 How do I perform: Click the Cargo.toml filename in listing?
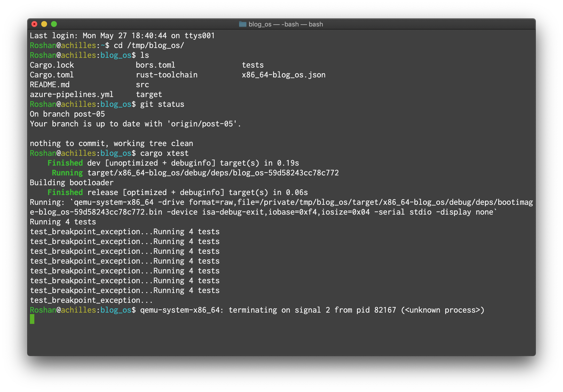(52, 75)
